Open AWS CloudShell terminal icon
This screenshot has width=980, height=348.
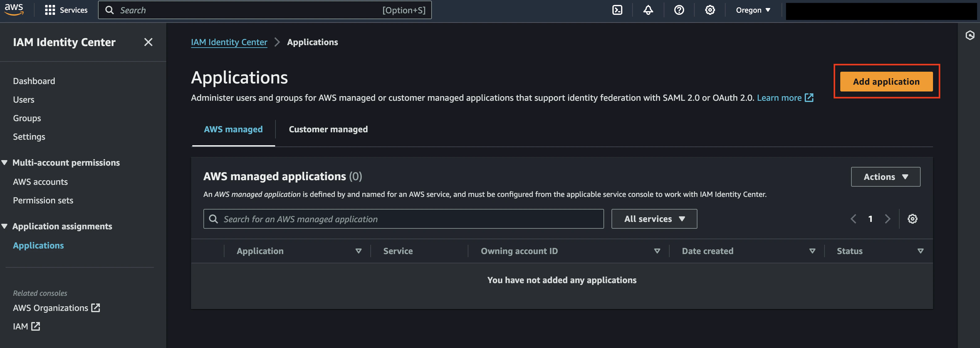617,10
